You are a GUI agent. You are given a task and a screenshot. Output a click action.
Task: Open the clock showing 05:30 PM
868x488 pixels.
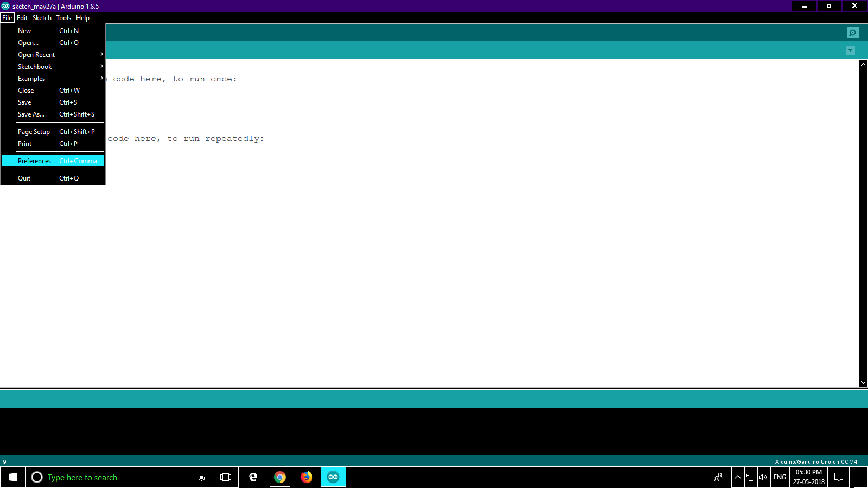point(809,477)
